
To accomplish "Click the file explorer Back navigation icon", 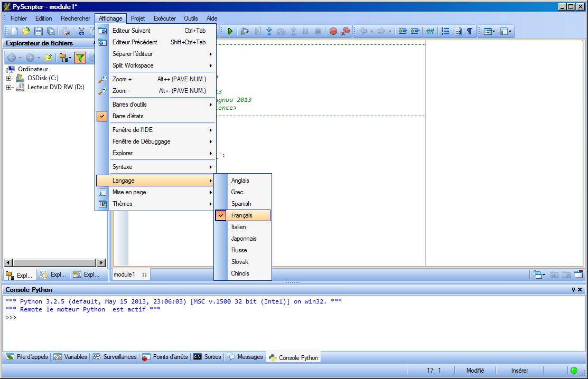I will (x=12, y=58).
